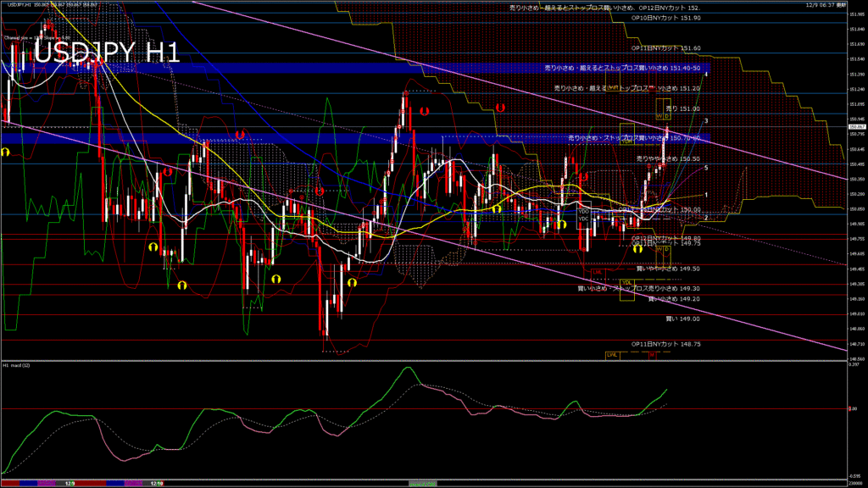Screen dimensions: 868x488
Task: Click the yellow YDL box near 149.30
Action: [x=626, y=282]
